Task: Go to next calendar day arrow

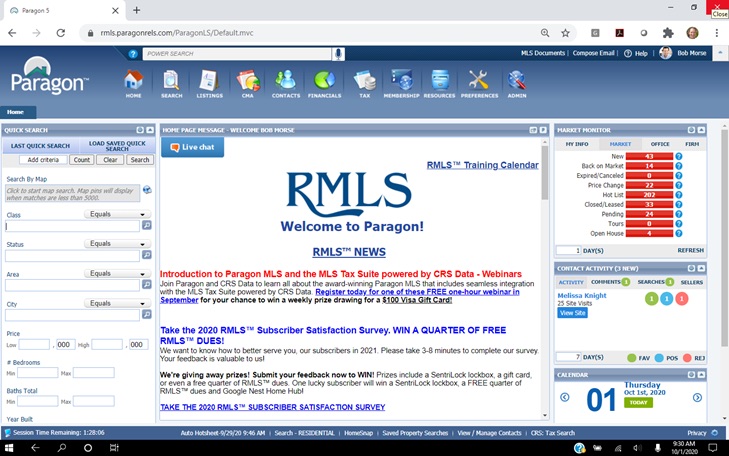Action: coord(697,397)
